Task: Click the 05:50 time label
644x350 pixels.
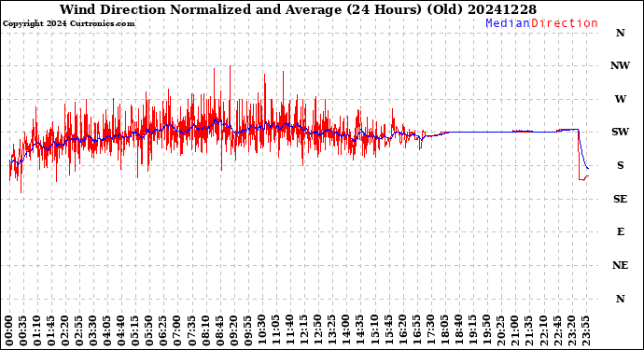Action: tap(149, 330)
